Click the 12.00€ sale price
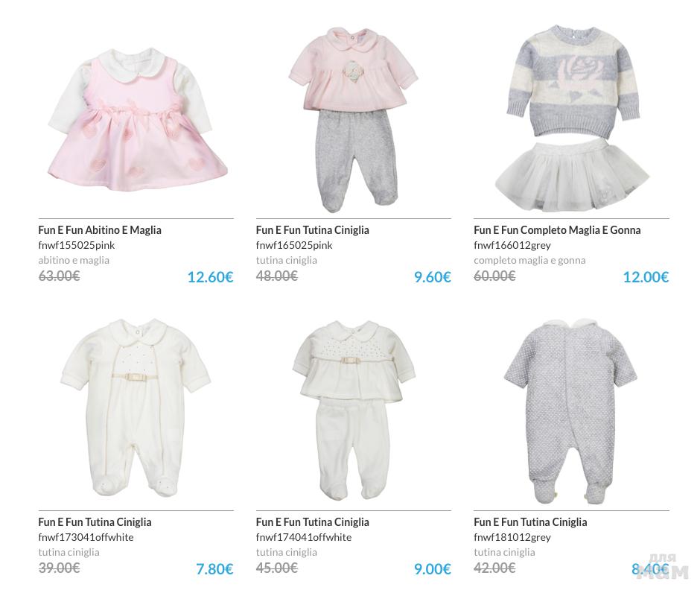Image resolution: width=700 pixels, height=590 pixels. [x=646, y=277]
